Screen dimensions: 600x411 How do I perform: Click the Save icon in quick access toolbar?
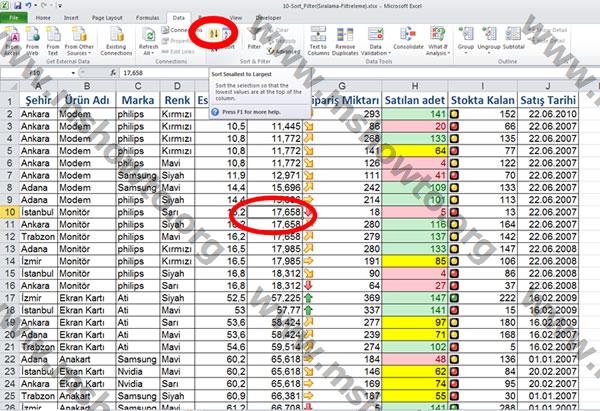pos(17,5)
